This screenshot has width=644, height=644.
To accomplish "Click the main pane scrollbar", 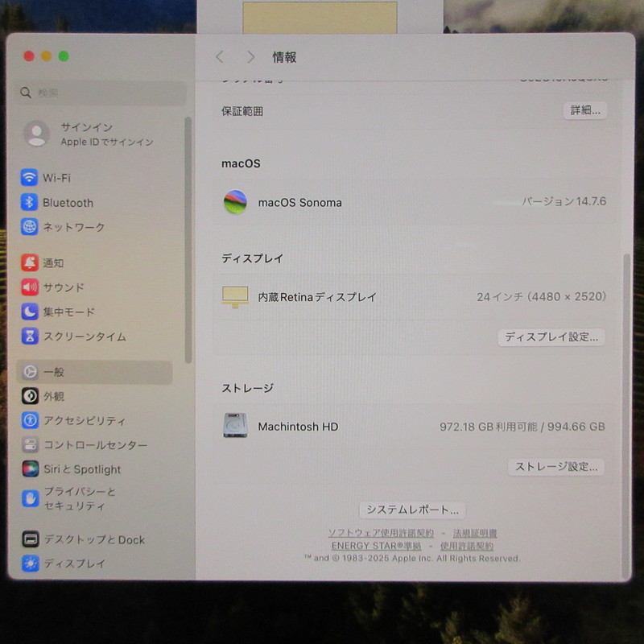I will click(627, 415).
